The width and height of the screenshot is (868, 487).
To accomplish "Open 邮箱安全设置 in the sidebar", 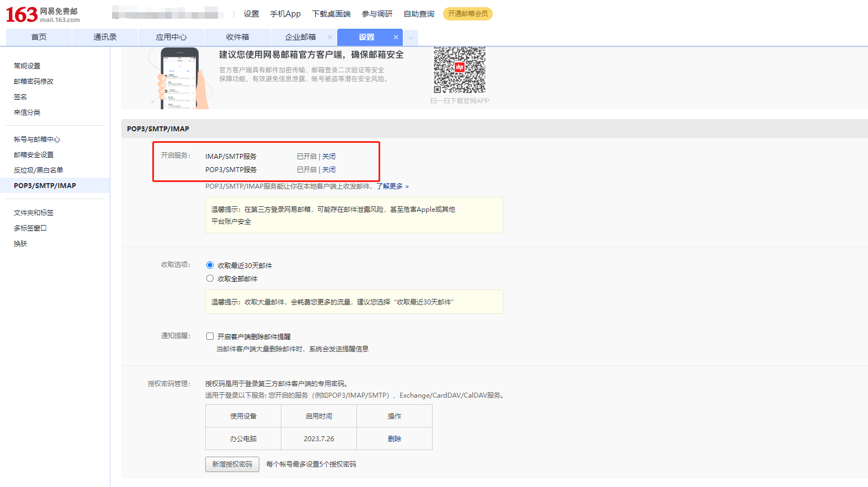I will point(34,154).
